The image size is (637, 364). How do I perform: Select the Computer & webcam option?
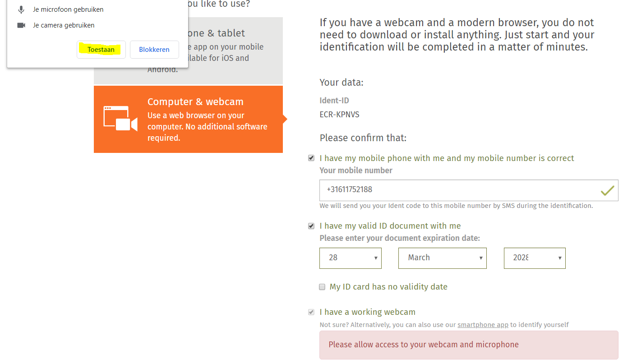pos(188,119)
